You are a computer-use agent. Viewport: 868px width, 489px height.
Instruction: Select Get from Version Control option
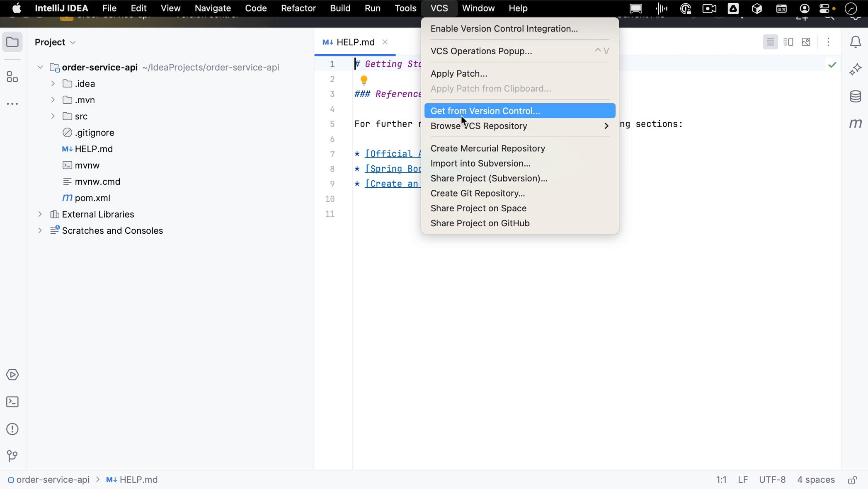click(485, 111)
